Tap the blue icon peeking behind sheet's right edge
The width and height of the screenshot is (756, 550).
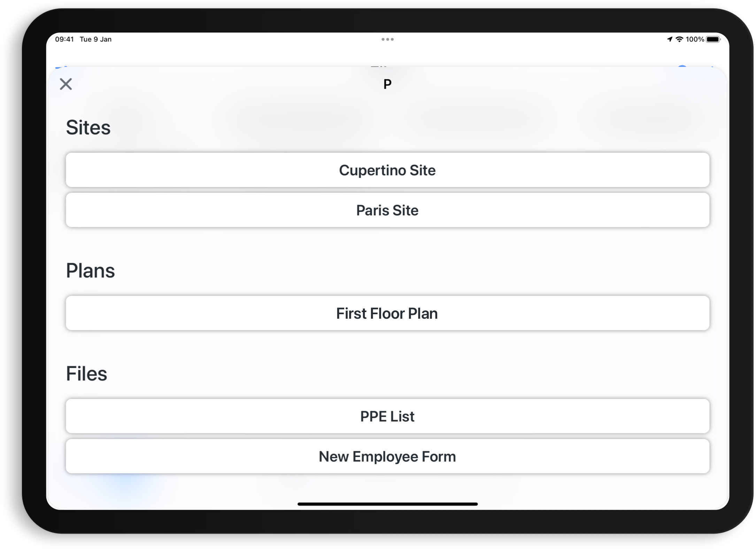pyautogui.click(x=682, y=66)
